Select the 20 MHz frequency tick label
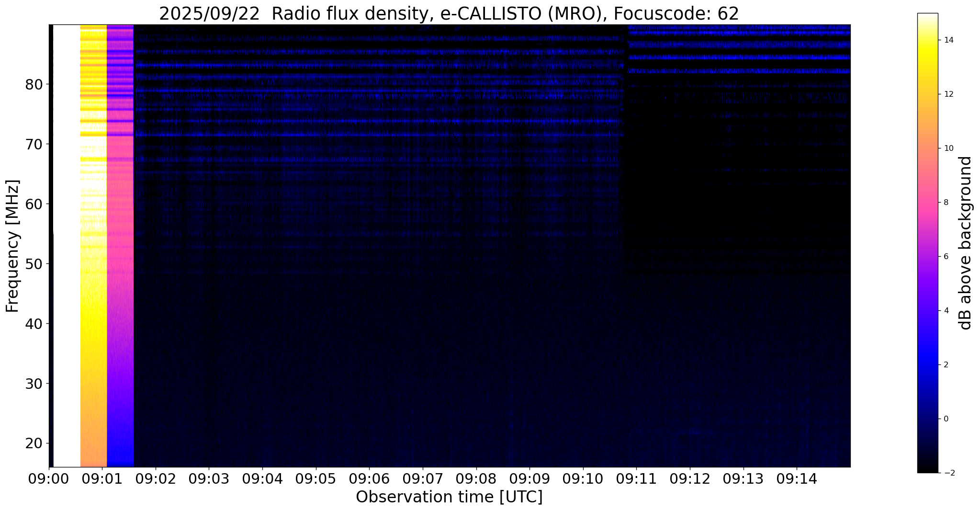The image size is (980, 511). click(34, 443)
